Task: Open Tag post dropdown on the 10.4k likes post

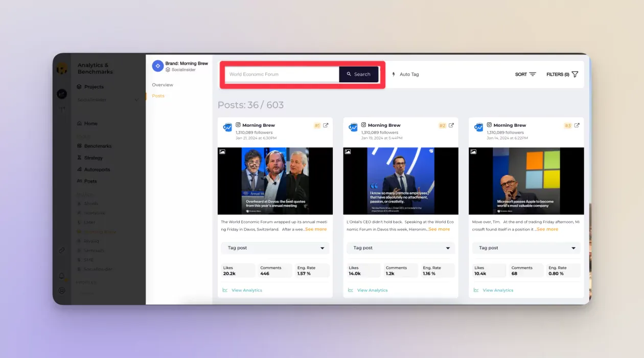Action: point(526,248)
